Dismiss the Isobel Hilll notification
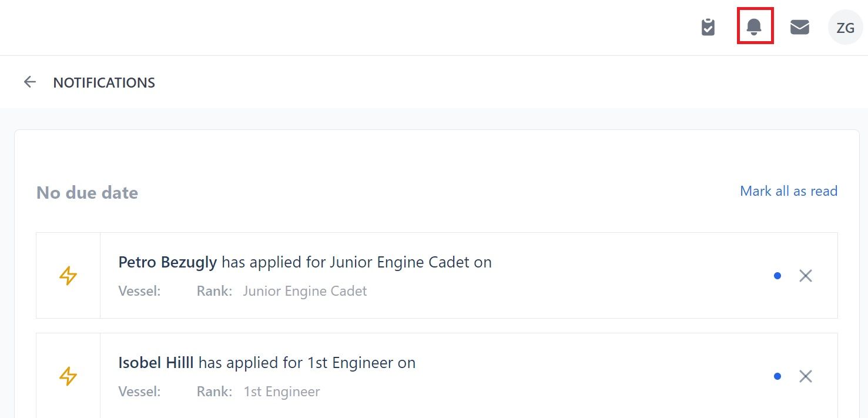 click(806, 376)
